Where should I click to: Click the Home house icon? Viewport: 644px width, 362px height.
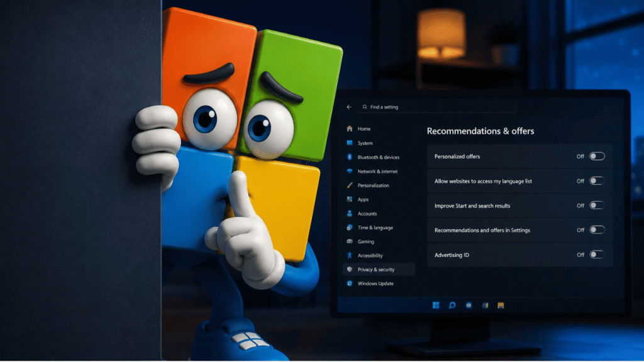click(350, 129)
